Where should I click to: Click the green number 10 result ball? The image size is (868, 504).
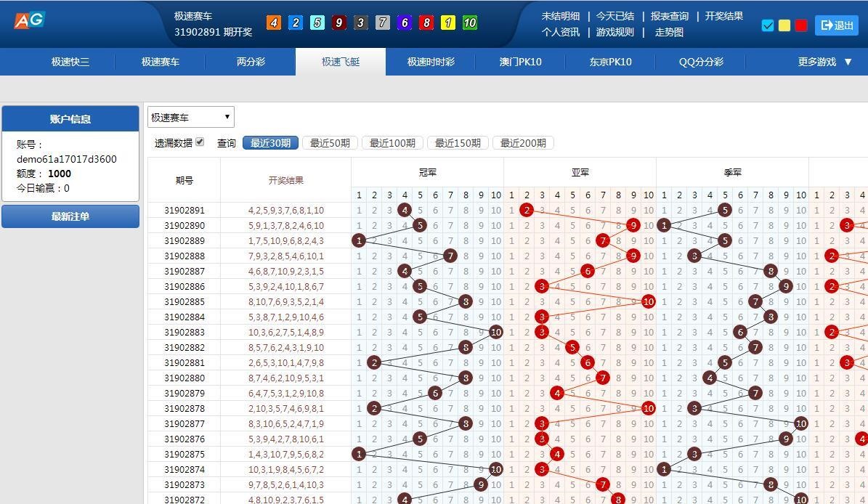470,23
